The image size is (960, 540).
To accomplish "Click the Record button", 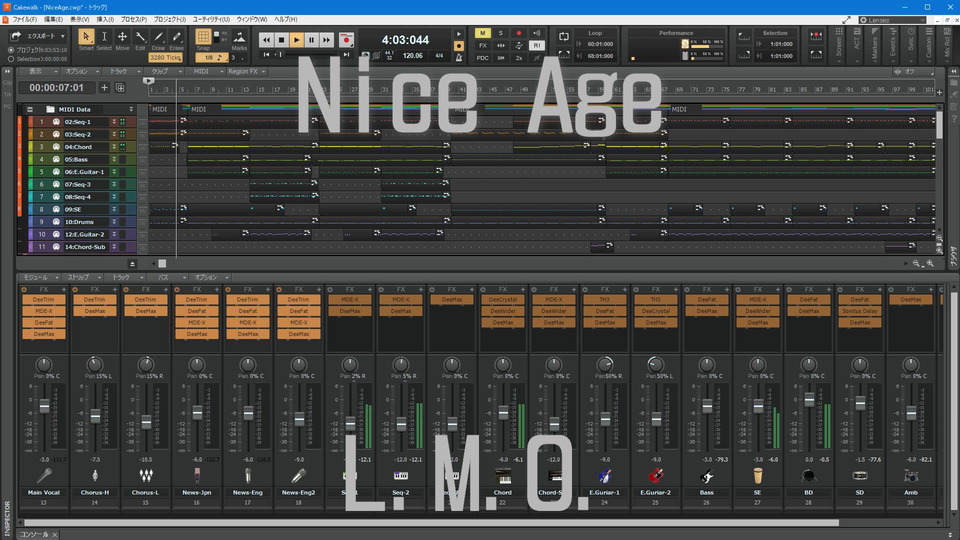I will pyautogui.click(x=346, y=40).
